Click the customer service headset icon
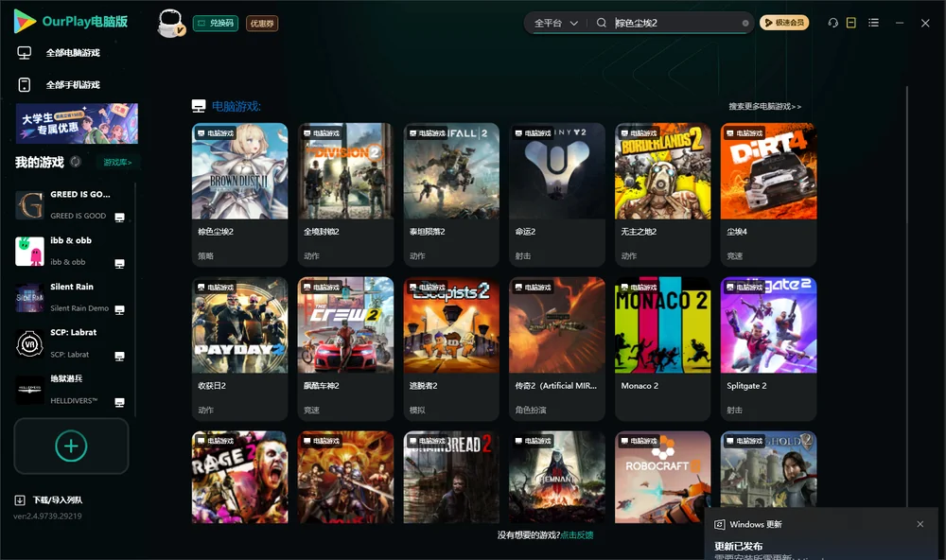This screenshot has height=560, width=946. [832, 23]
